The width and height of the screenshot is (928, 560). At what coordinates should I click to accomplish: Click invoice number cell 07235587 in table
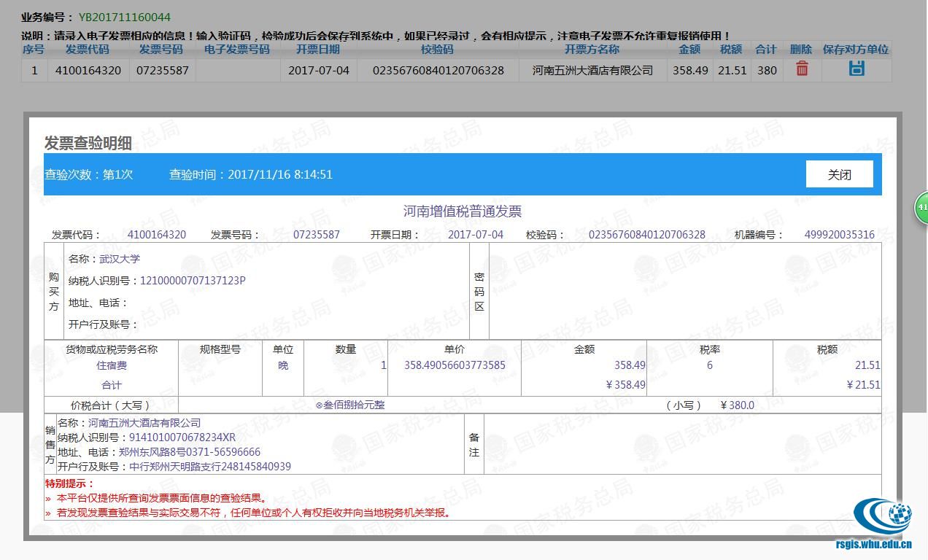[163, 70]
